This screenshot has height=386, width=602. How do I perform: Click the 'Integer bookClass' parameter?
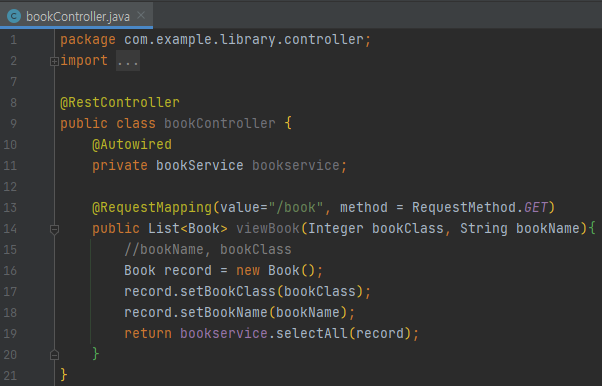coord(376,229)
